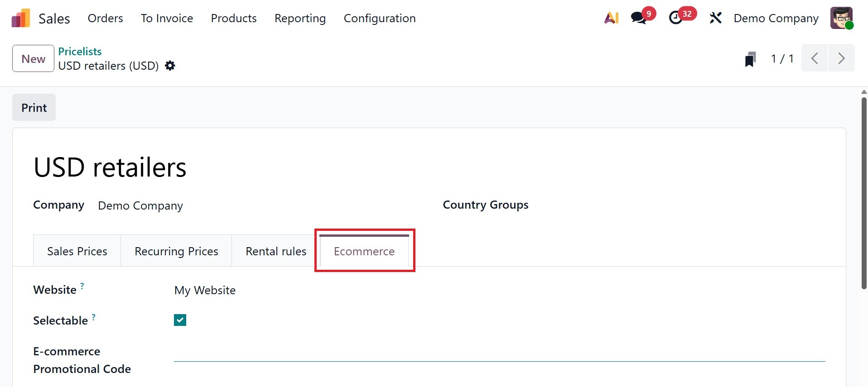Switch to the Recurring Prices tab
The width and height of the screenshot is (868, 387).
[176, 251]
